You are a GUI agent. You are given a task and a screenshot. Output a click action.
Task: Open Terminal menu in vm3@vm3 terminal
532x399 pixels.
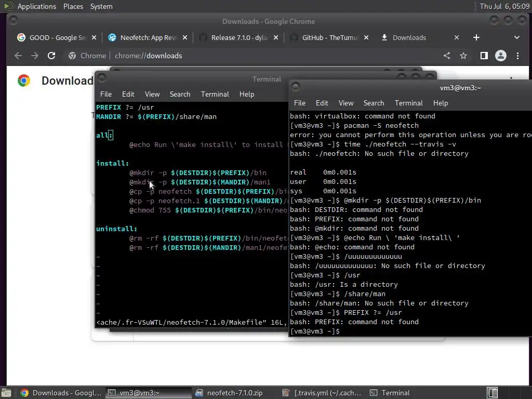[x=408, y=103]
